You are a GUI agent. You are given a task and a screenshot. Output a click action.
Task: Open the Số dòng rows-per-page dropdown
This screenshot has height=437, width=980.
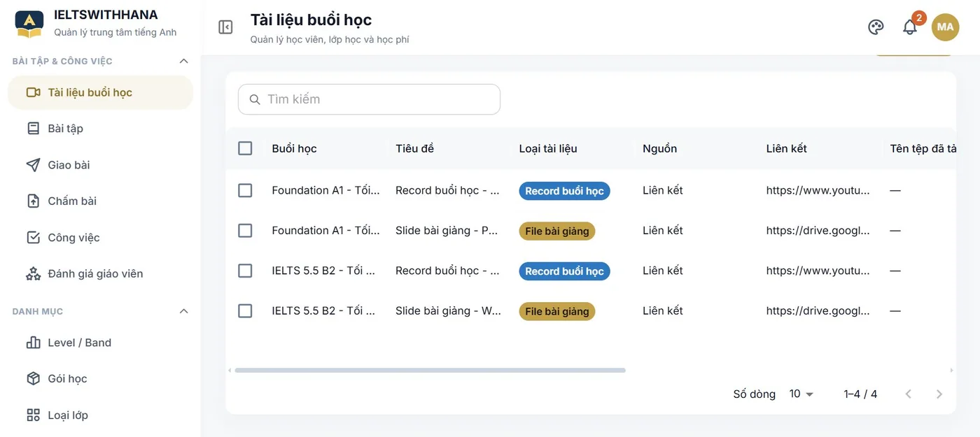(801, 394)
